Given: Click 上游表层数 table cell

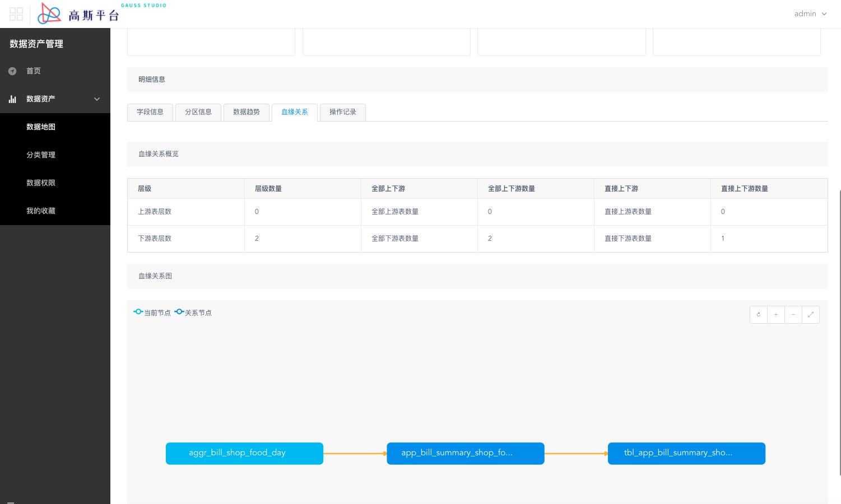Looking at the screenshot, I should coord(186,212).
